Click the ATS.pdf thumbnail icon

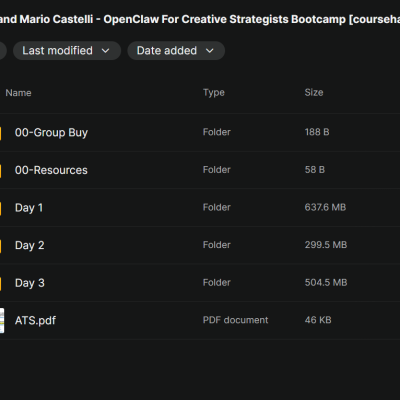coord(2,321)
